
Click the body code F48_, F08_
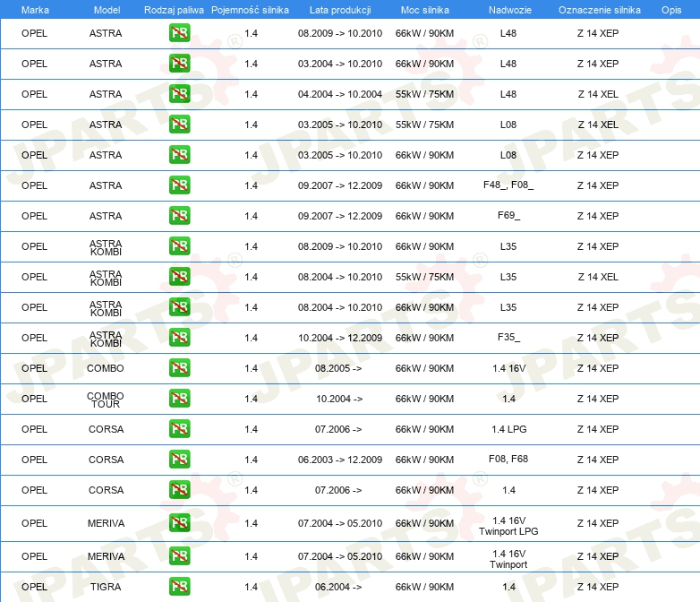pyautogui.click(x=508, y=185)
